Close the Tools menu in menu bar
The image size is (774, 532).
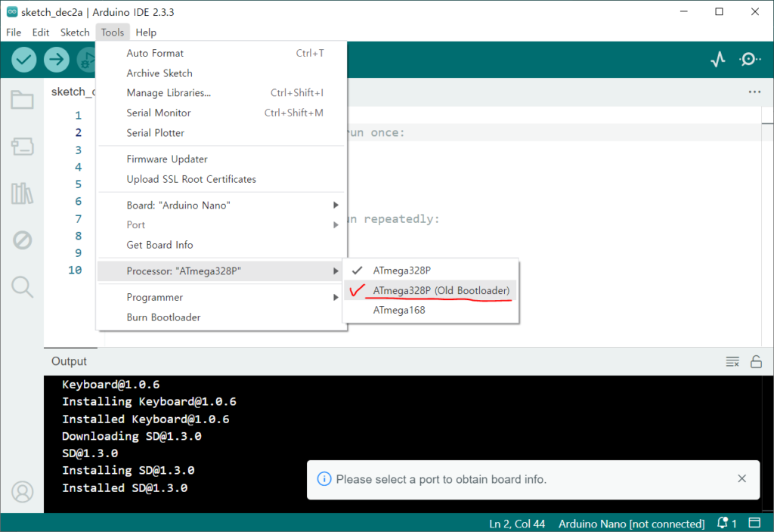pos(113,32)
